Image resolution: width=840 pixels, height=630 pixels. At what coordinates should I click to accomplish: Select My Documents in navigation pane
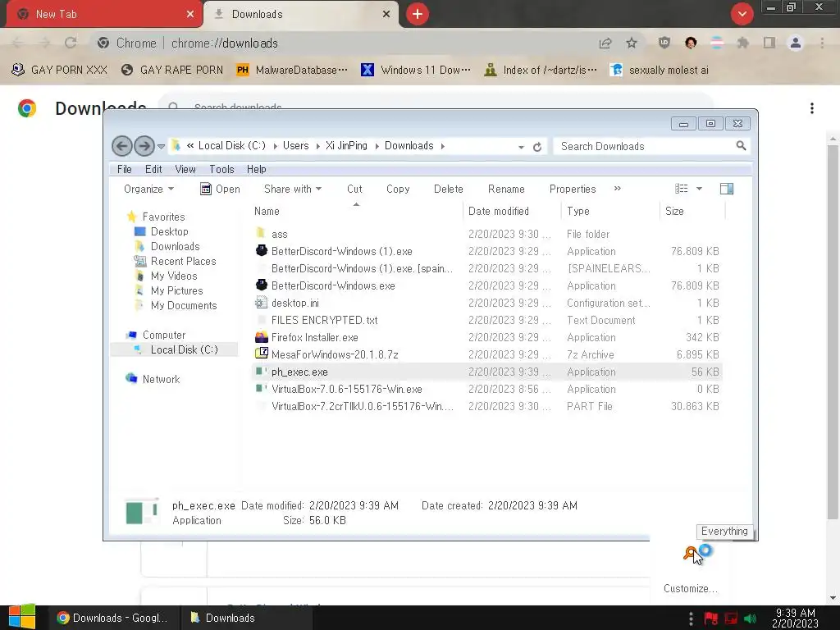(183, 305)
